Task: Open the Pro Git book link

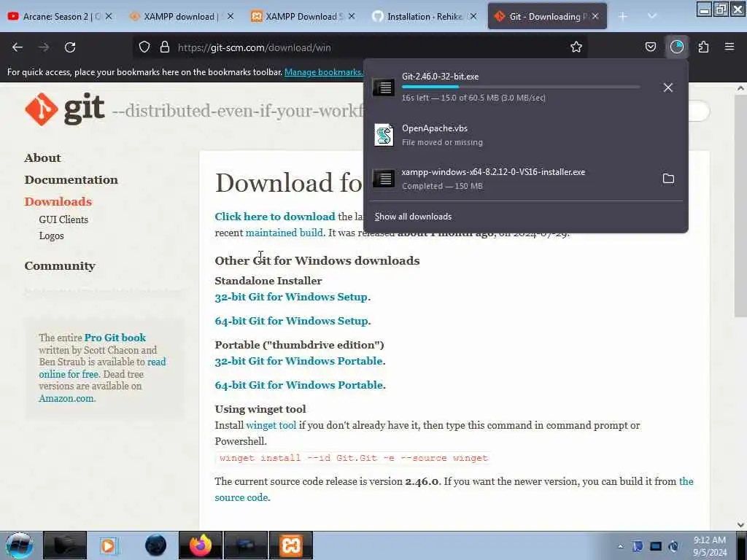Action: click(115, 338)
